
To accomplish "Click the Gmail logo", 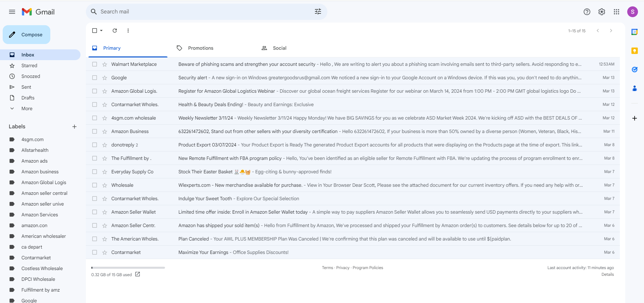I will pyautogui.click(x=38, y=12).
